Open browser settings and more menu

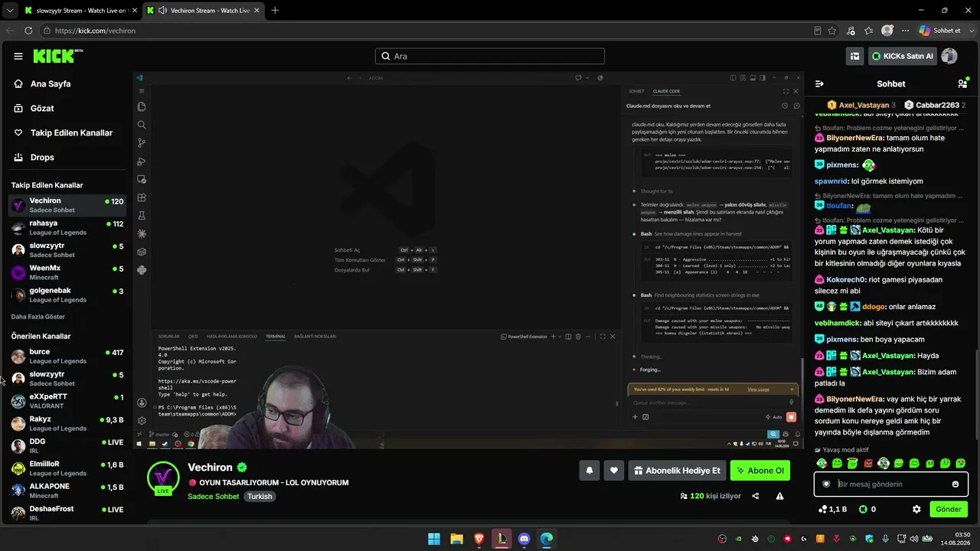906,31
